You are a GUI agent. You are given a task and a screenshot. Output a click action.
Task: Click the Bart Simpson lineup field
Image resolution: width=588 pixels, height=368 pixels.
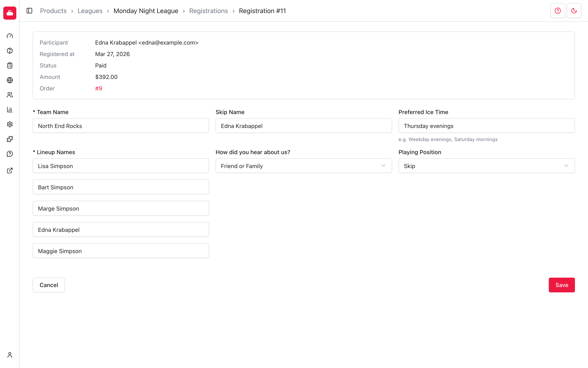pos(121,187)
